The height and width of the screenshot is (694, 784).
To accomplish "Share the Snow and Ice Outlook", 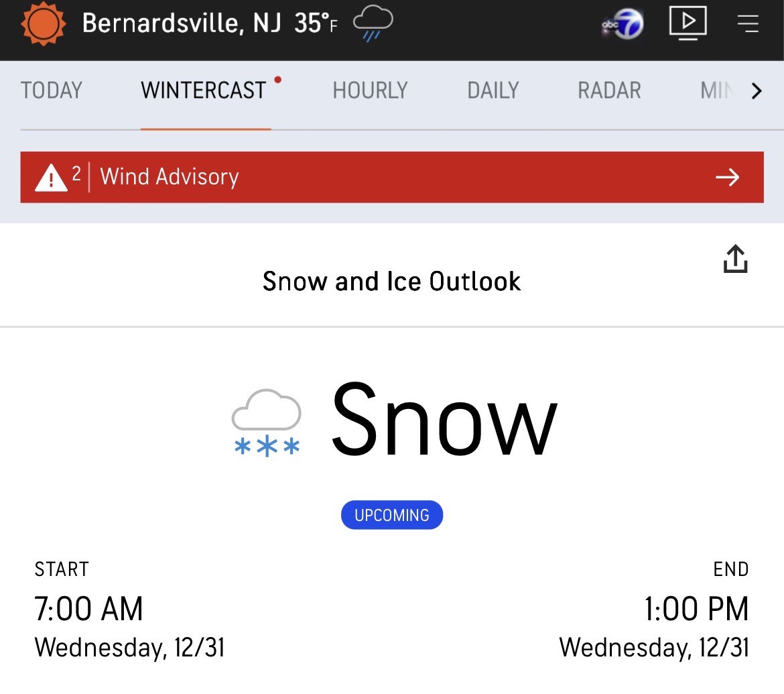I will [735, 259].
